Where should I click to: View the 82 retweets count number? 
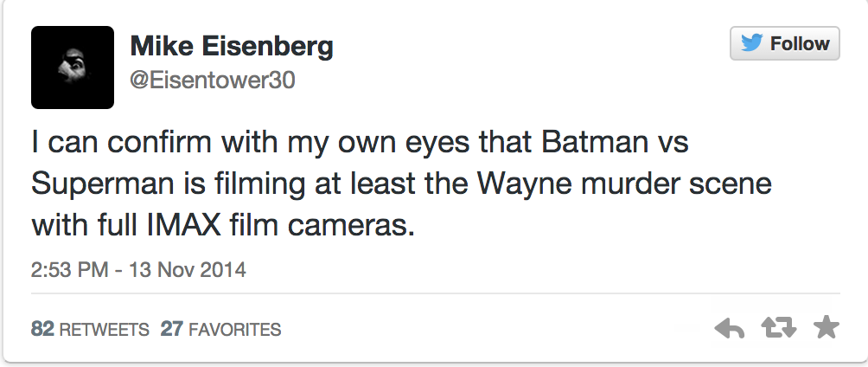(41, 330)
